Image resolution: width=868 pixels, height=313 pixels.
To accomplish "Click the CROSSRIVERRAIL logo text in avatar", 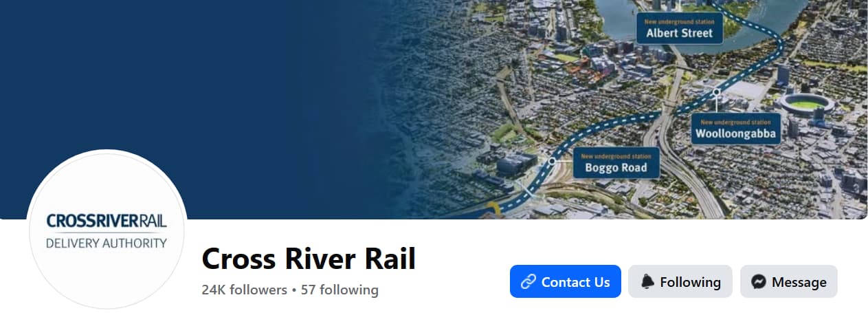I will click(x=107, y=222).
